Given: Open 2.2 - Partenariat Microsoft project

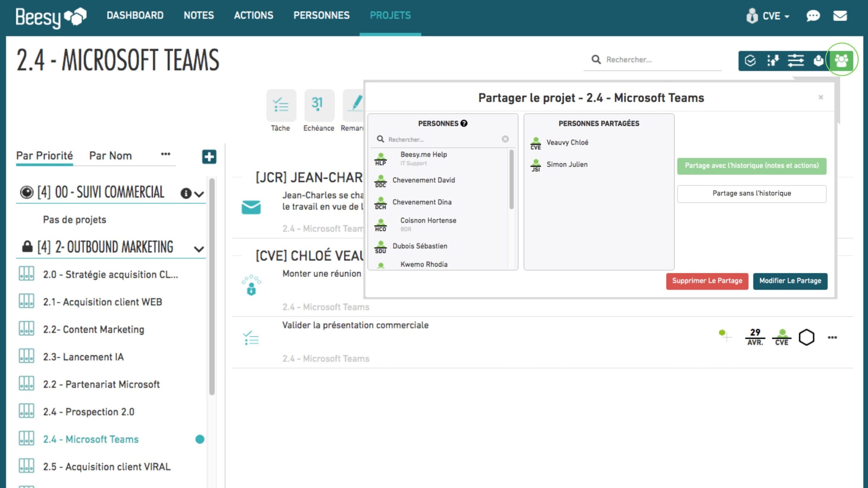Looking at the screenshot, I should [x=101, y=384].
